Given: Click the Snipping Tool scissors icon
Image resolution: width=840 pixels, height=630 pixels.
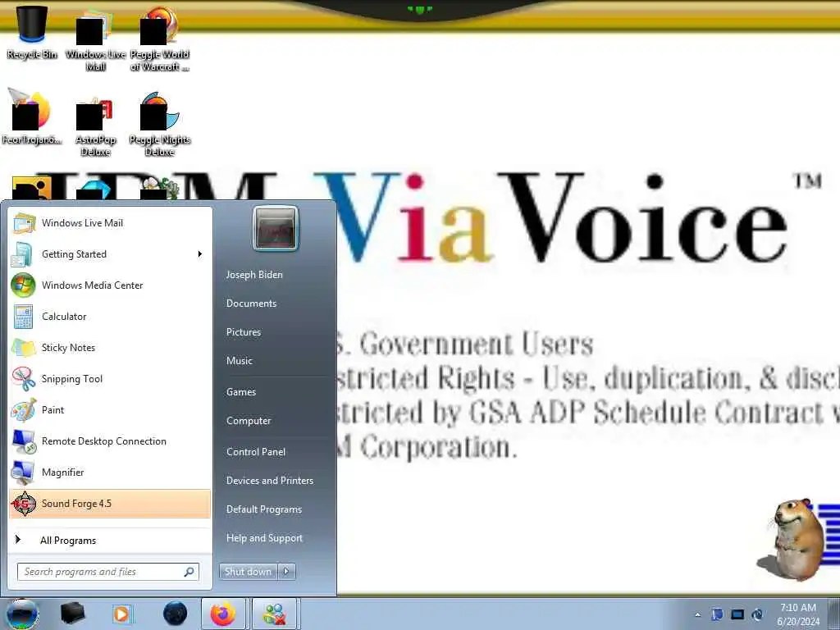Looking at the screenshot, I should 23,378.
